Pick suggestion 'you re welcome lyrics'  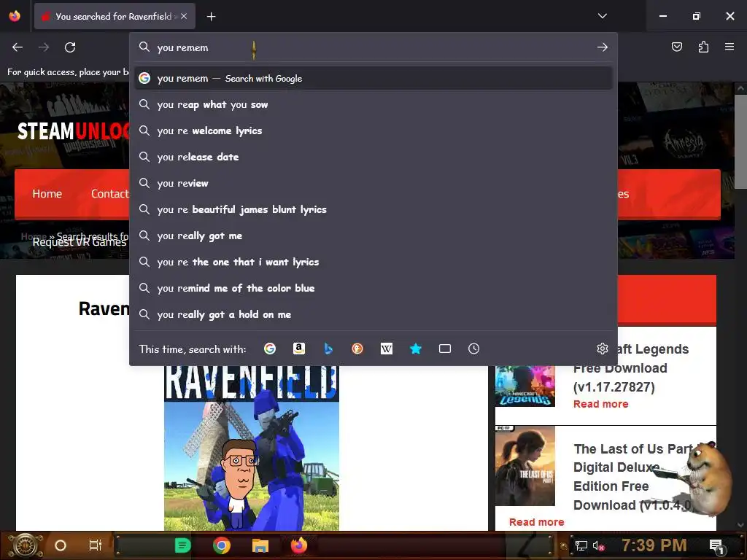click(x=373, y=131)
